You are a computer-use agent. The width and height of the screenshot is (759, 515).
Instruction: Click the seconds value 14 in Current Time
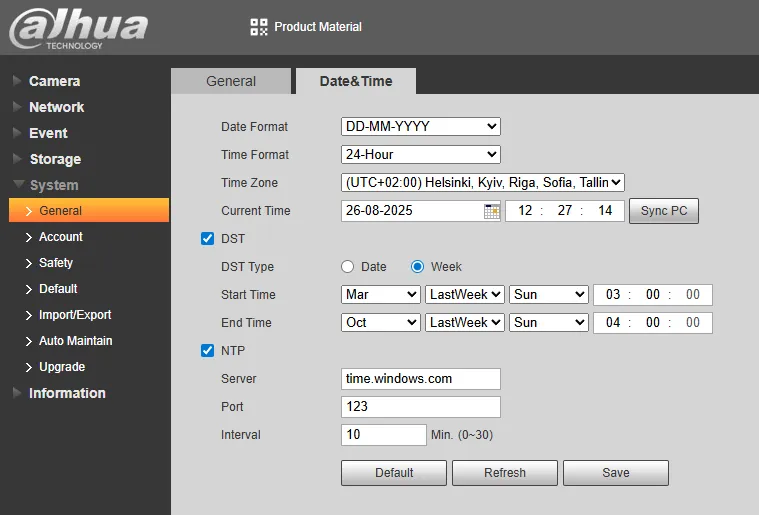pyautogui.click(x=605, y=211)
